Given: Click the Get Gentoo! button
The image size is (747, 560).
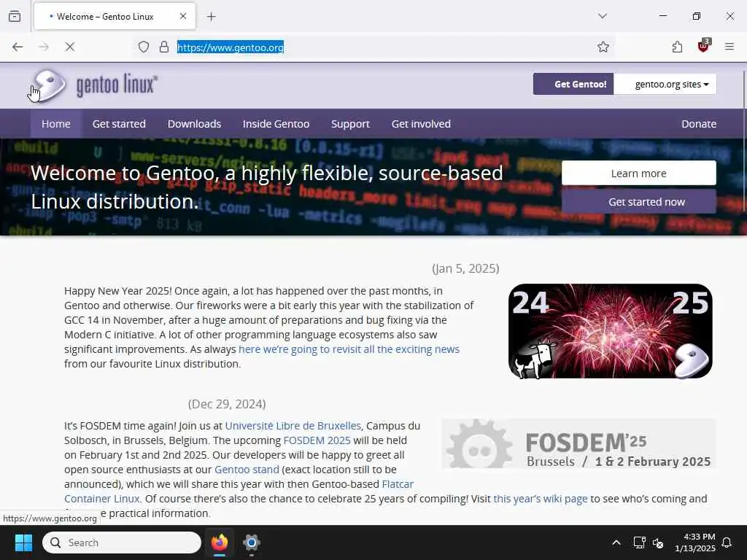Looking at the screenshot, I should pyautogui.click(x=573, y=85).
